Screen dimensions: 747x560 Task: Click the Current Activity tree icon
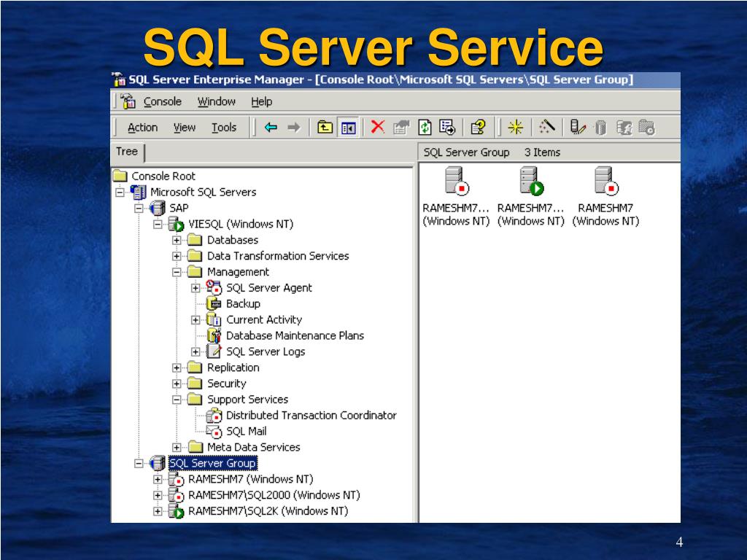pyautogui.click(x=214, y=319)
